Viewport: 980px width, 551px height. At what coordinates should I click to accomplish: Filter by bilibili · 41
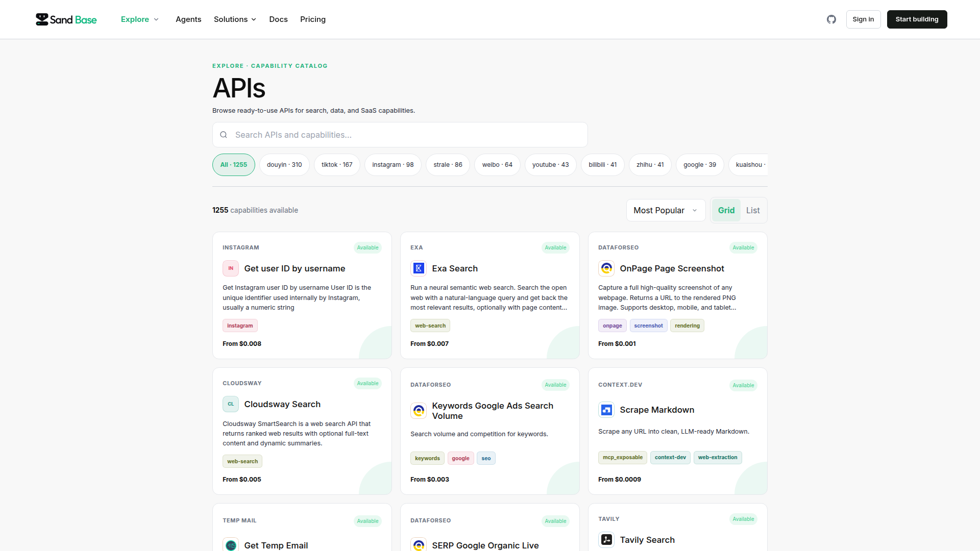tap(603, 165)
